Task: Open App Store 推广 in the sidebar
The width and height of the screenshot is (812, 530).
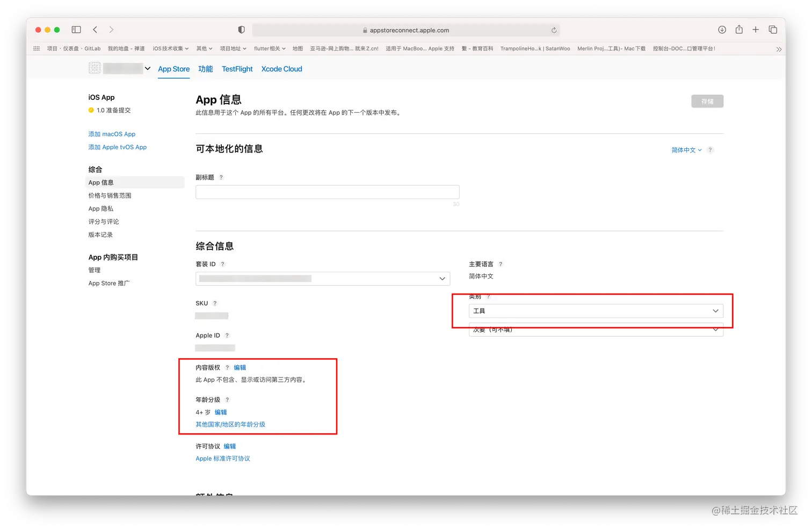Action: [x=109, y=283]
